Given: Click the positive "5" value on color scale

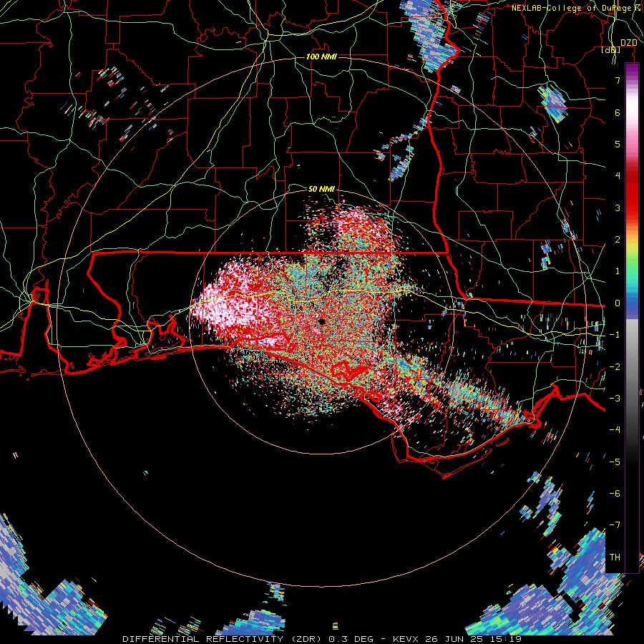Looking at the screenshot, I should [618, 144].
